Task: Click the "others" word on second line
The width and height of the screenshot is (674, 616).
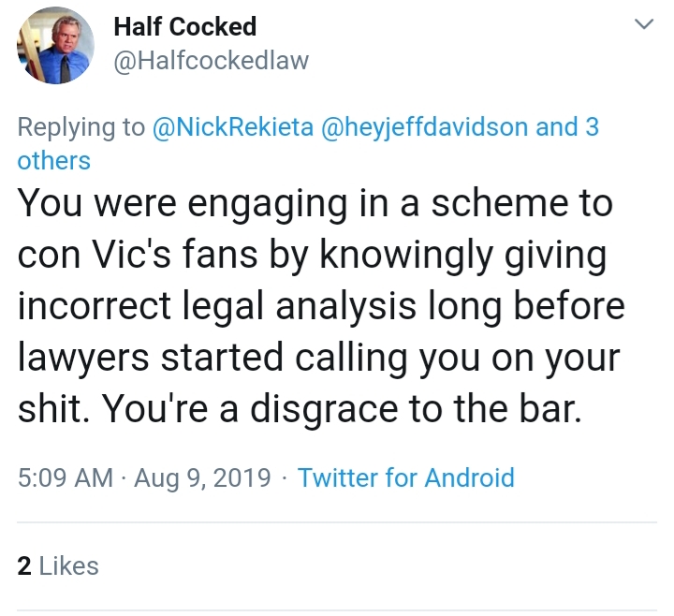Action: coord(53,161)
